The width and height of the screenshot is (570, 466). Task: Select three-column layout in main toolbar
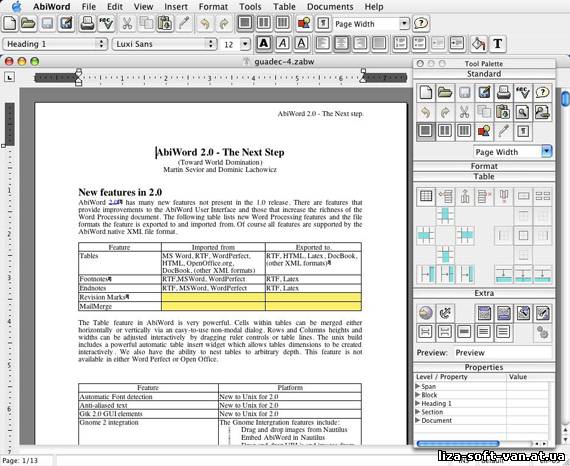(x=283, y=23)
